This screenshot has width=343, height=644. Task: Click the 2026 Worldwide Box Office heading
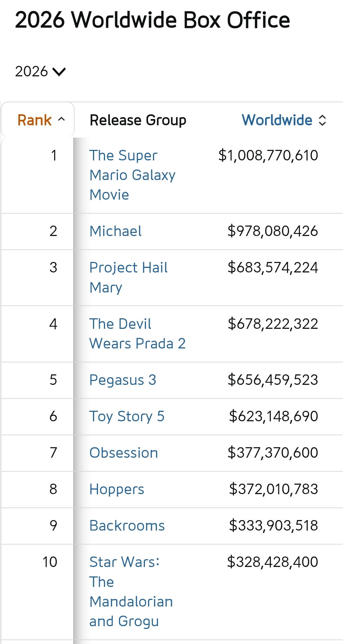tap(153, 20)
